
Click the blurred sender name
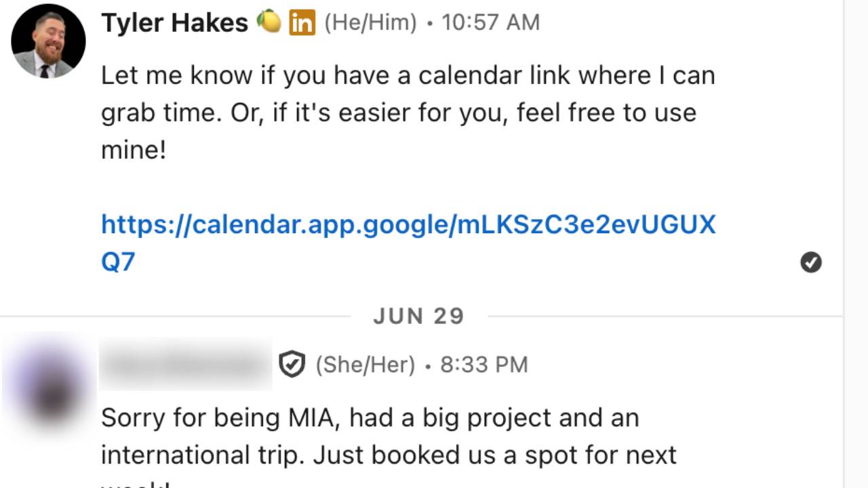pos(185,365)
